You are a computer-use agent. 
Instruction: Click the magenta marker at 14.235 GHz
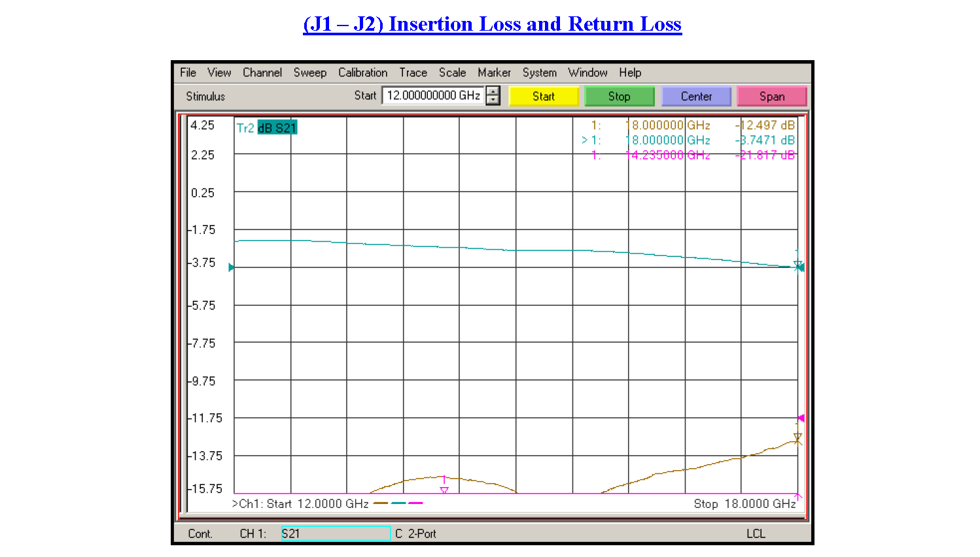click(444, 489)
